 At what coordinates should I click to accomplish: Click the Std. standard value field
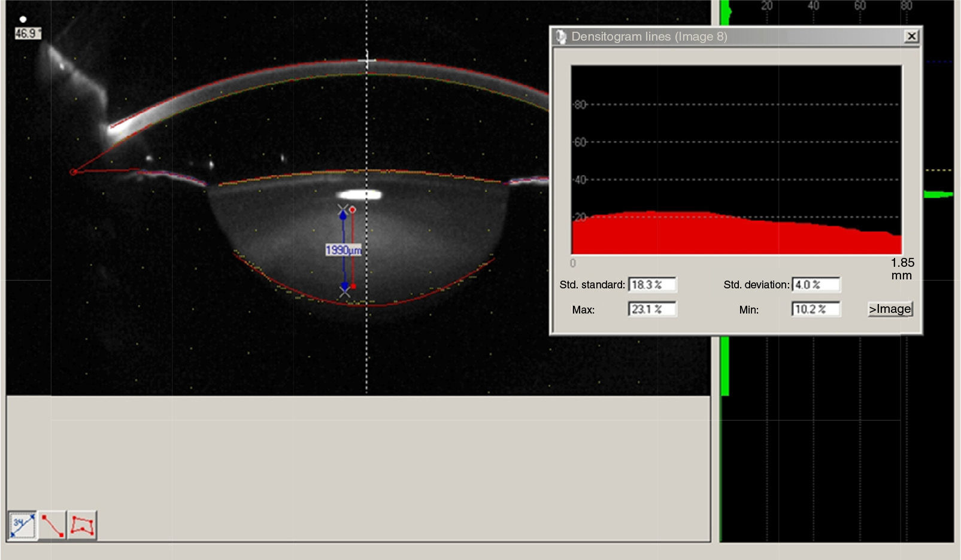click(x=651, y=285)
